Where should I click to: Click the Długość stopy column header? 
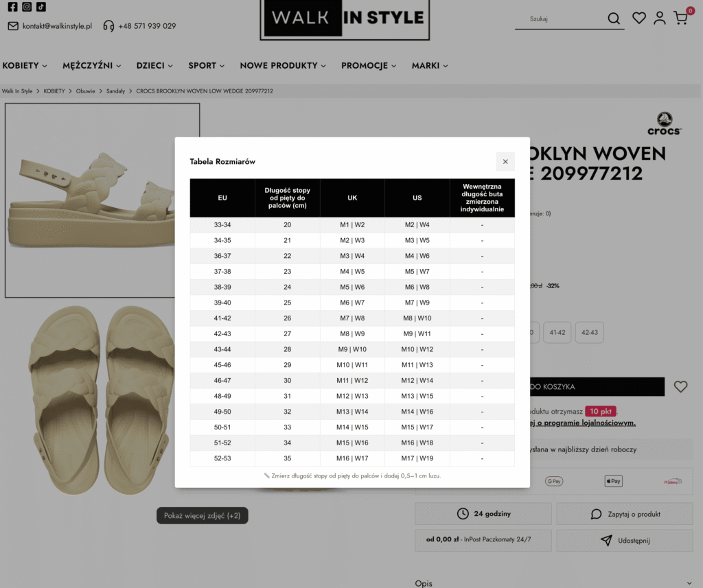point(288,198)
